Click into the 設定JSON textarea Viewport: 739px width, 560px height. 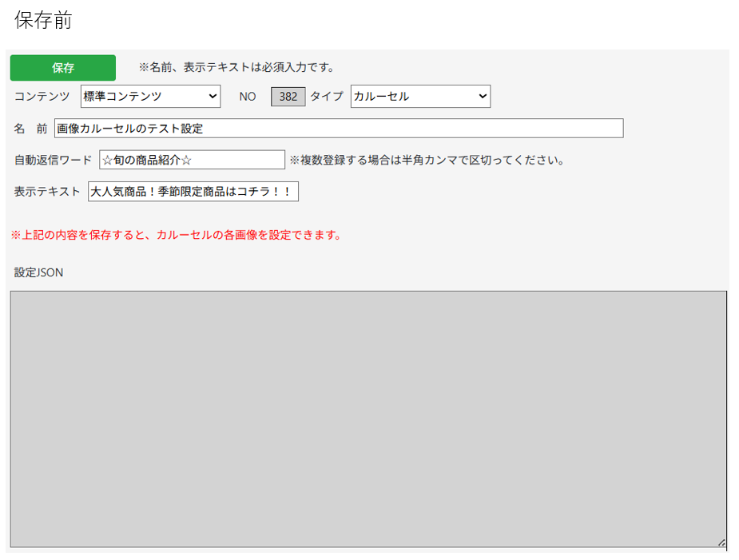[368, 415]
